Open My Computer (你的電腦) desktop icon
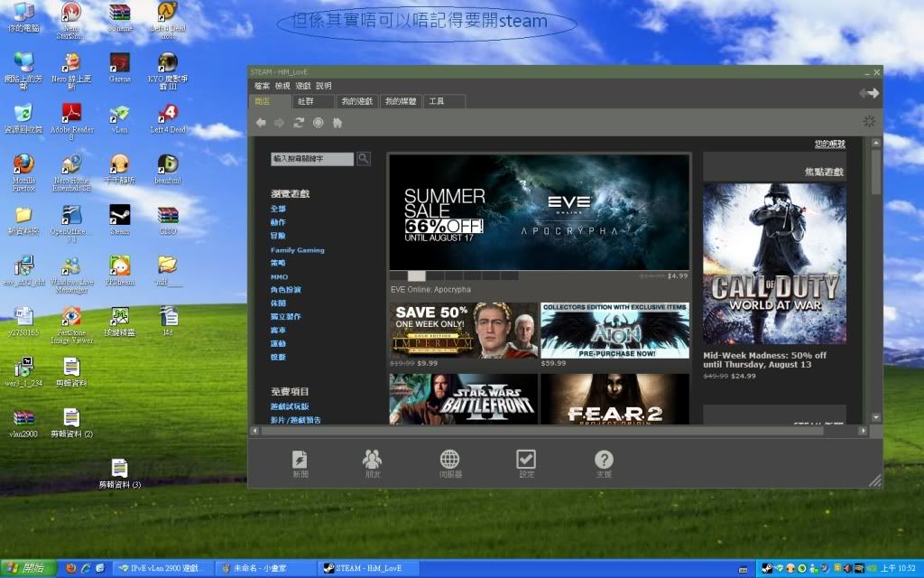 [x=23, y=16]
